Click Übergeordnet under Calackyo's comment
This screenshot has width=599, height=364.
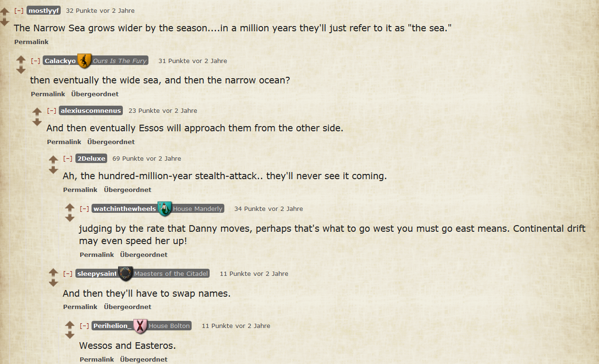[95, 94]
